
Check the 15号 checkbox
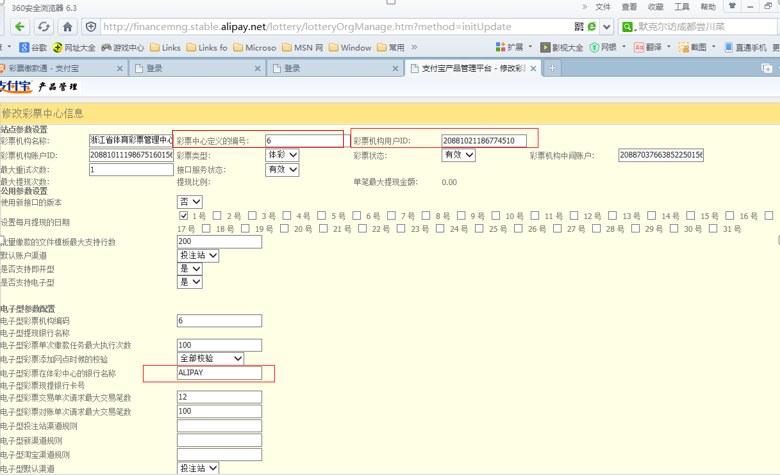690,215
